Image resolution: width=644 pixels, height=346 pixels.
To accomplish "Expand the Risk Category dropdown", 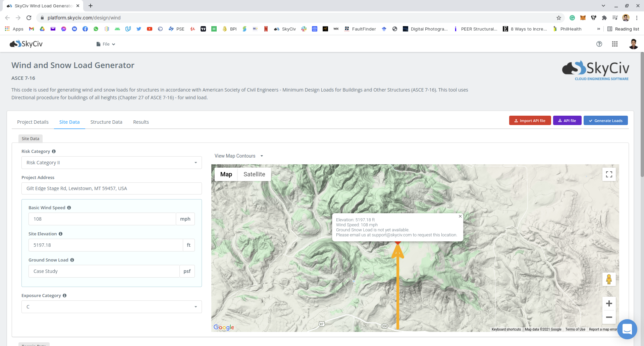I will (x=111, y=163).
